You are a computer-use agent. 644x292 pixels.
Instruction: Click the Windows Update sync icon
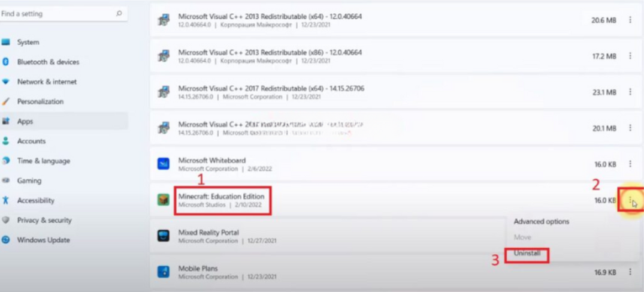tap(5, 240)
